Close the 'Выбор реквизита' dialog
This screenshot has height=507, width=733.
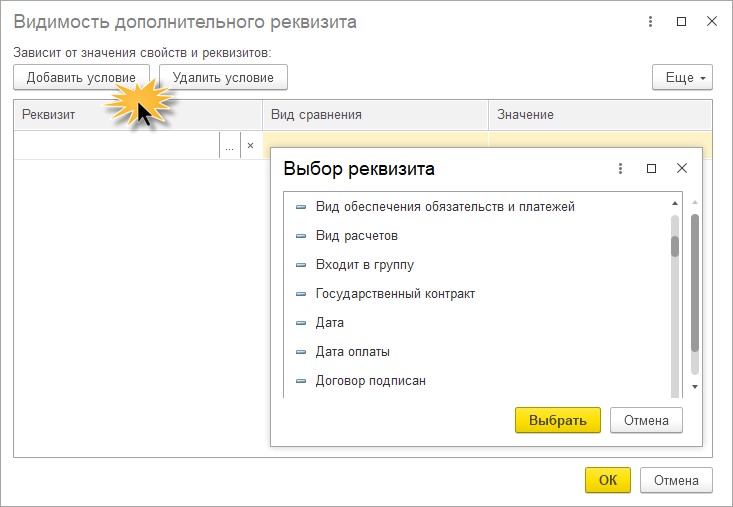point(682,169)
